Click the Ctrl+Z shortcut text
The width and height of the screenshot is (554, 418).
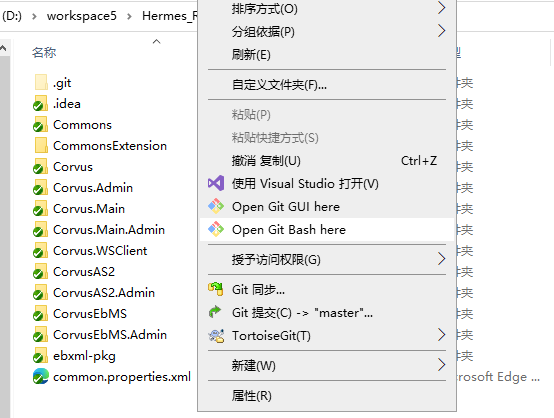click(x=419, y=161)
